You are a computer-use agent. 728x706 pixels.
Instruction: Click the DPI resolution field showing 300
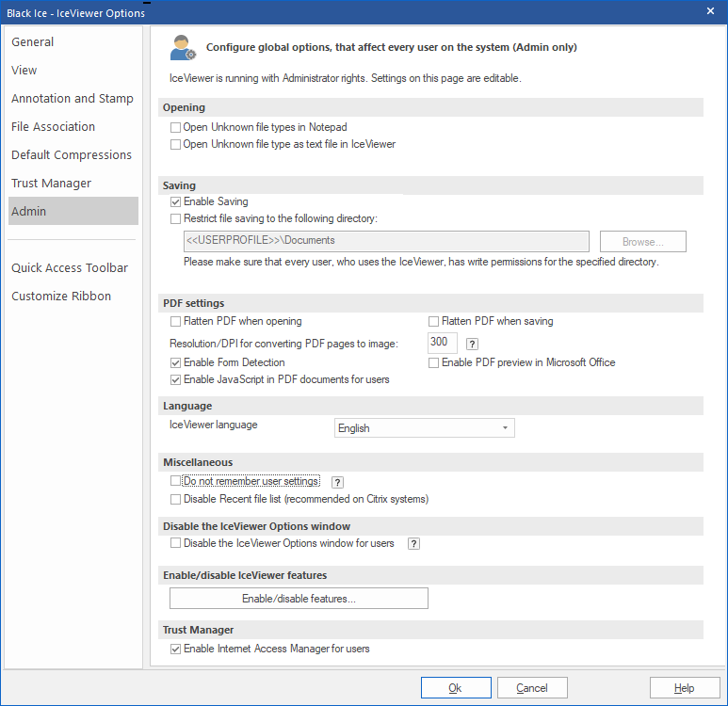tap(442, 343)
